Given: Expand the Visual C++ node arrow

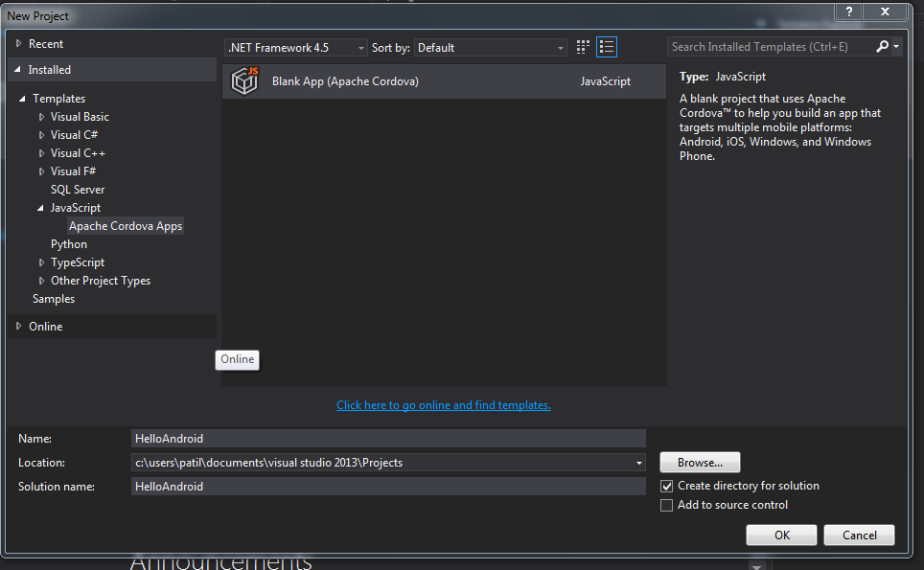Looking at the screenshot, I should click(x=41, y=153).
